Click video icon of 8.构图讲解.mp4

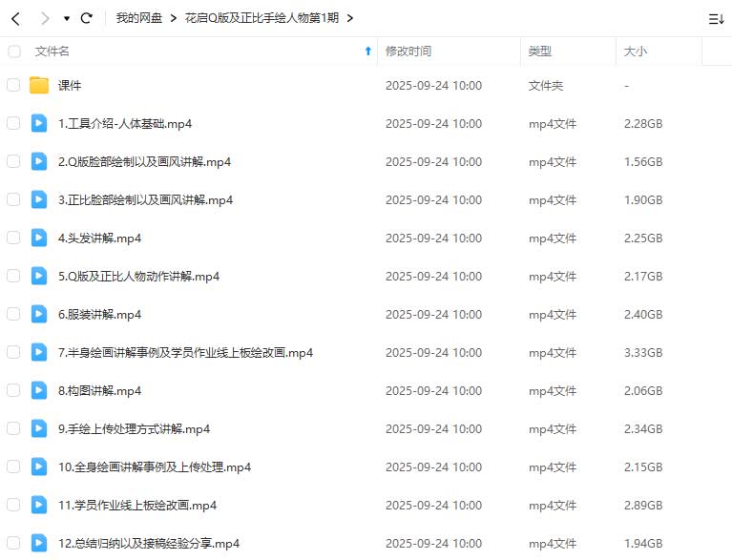click(39, 390)
